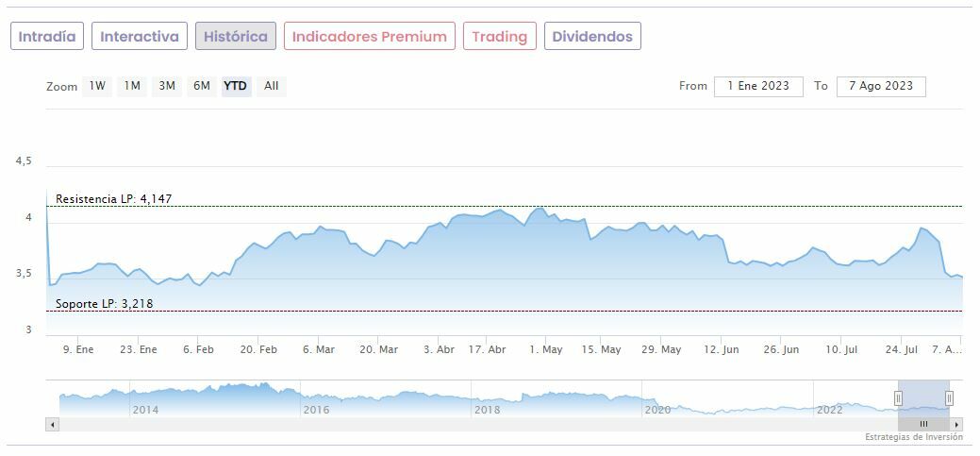The image size is (980, 456).
Task: Activate the YTD zoom button
Action: coord(235,86)
